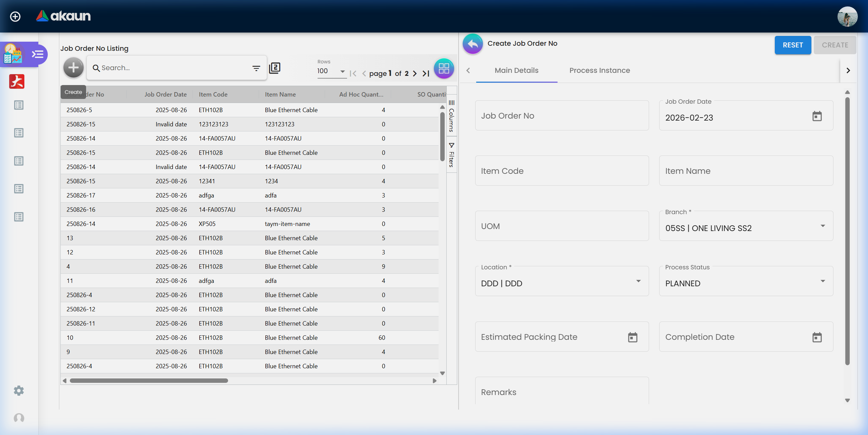Collapse the sidebar module menu

[x=38, y=54]
